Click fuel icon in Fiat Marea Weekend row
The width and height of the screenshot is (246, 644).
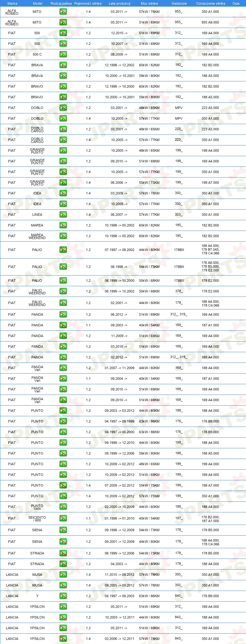[x=63, y=236]
